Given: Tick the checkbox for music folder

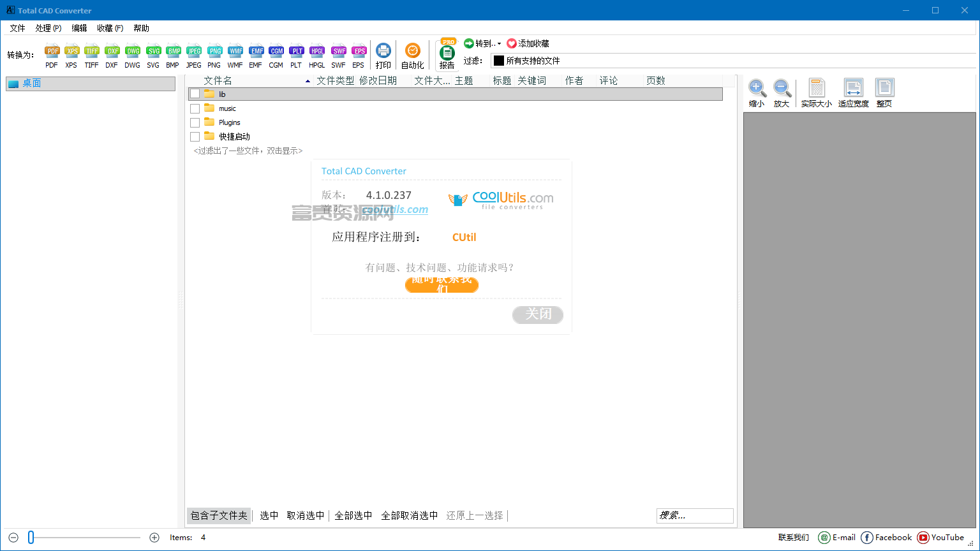Looking at the screenshot, I should click(x=195, y=108).
